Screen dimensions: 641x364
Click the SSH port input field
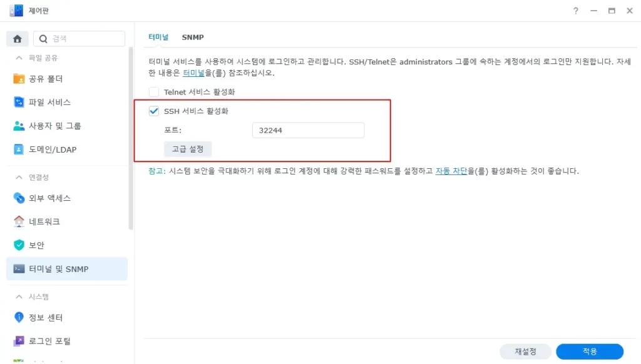click(308, 130)
